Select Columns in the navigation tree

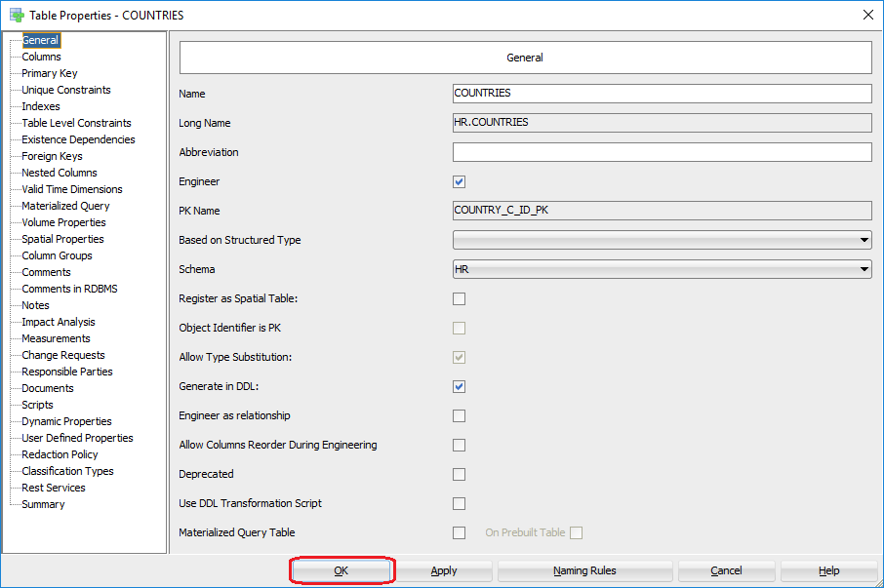pyautogui.click(x=41, y=57)
